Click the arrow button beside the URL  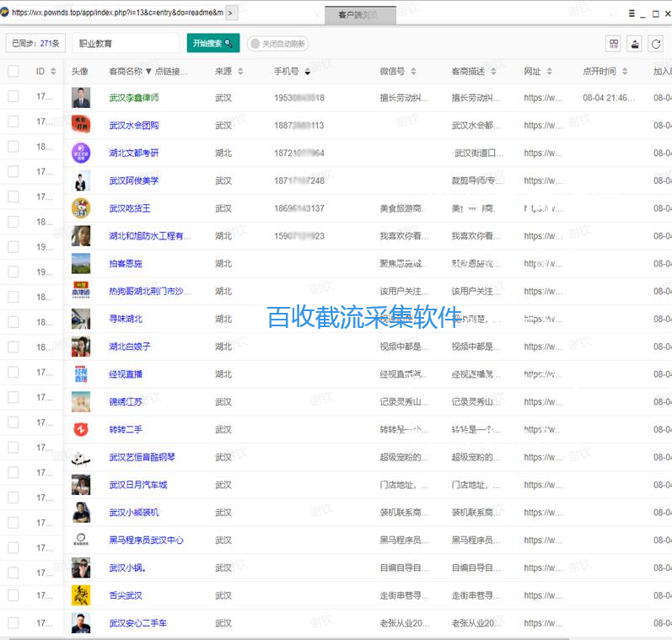pos(230,13)
